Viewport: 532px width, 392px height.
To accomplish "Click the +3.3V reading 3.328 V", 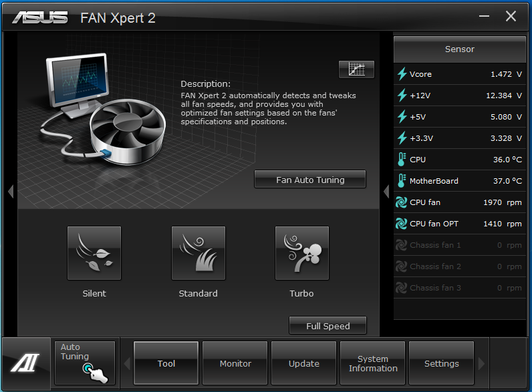I will click(506, 138).
